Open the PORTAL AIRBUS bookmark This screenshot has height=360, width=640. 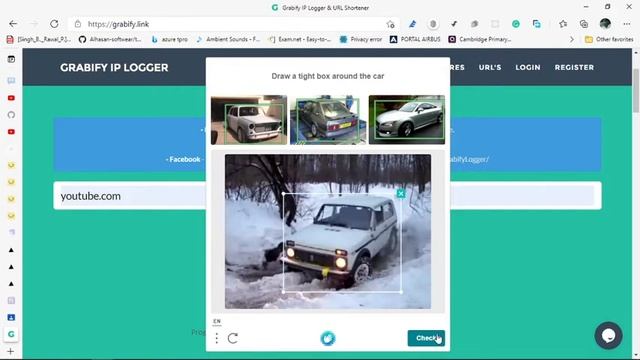click(415, 39)
